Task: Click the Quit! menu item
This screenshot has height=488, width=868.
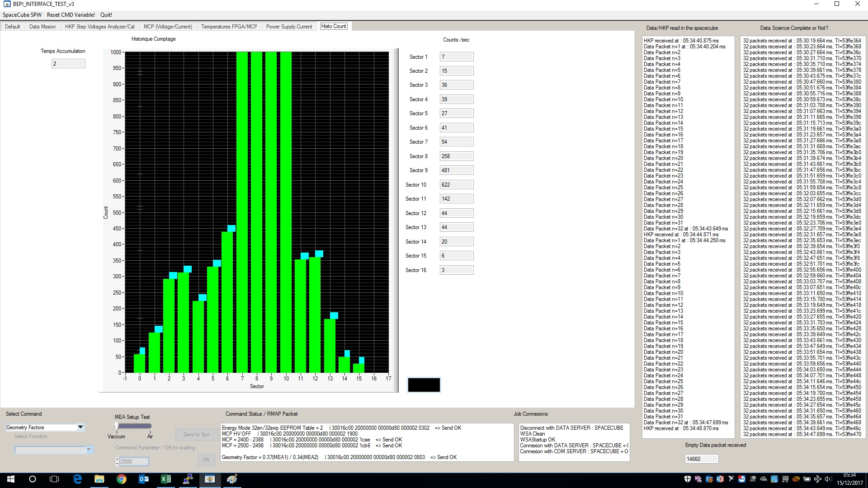Action: click(x=106, y=15)
